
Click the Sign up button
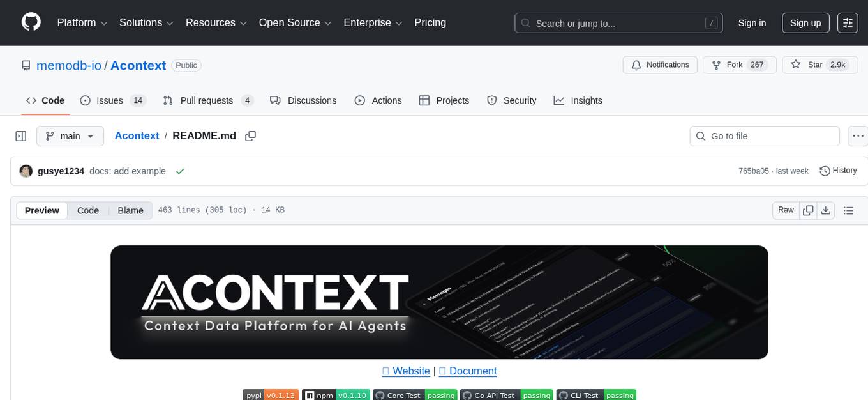pos(805,22)
